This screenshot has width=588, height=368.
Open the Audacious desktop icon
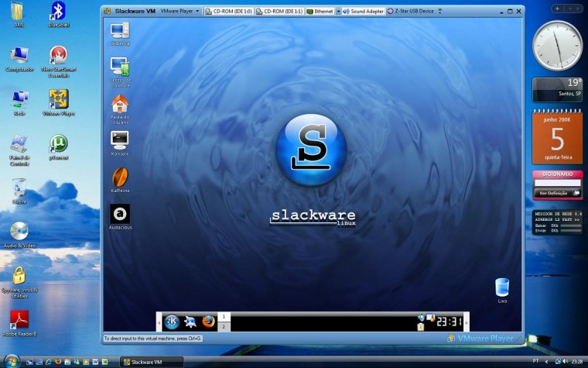[x=120, y=217]
